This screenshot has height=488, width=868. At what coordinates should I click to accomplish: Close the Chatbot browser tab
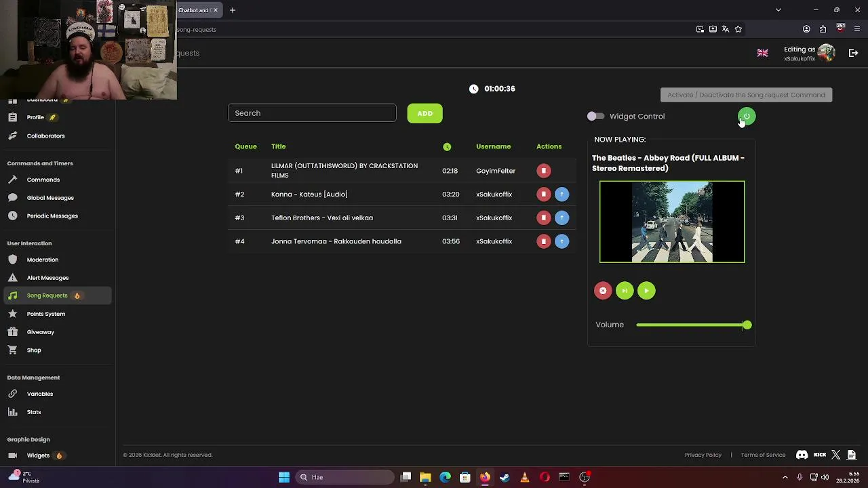(x=215, y=10)
